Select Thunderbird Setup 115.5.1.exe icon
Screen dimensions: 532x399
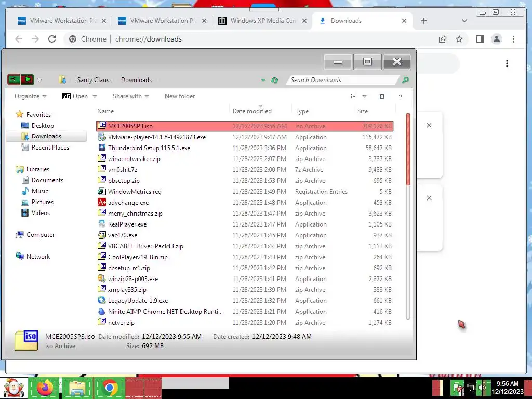102,148
